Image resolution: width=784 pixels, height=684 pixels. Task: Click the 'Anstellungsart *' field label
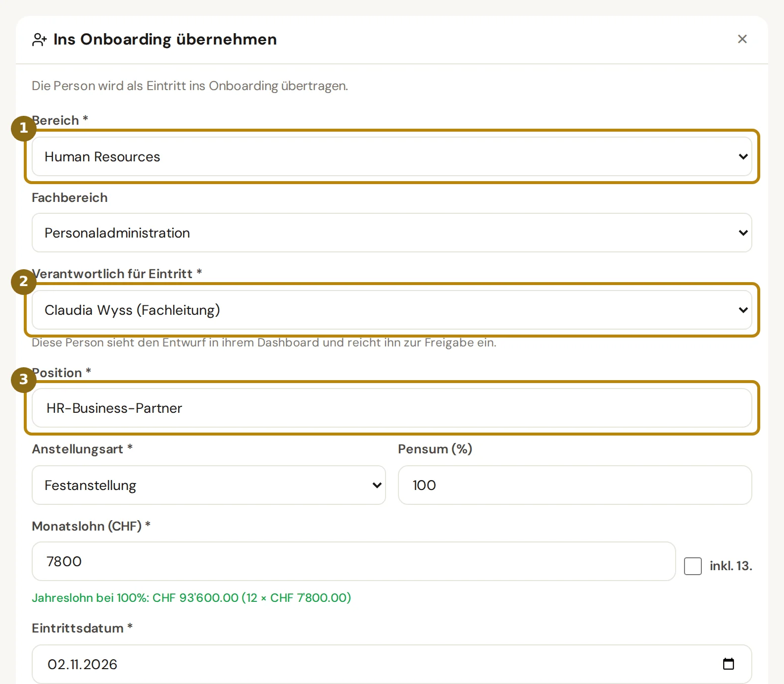click(x=83, y=449)
